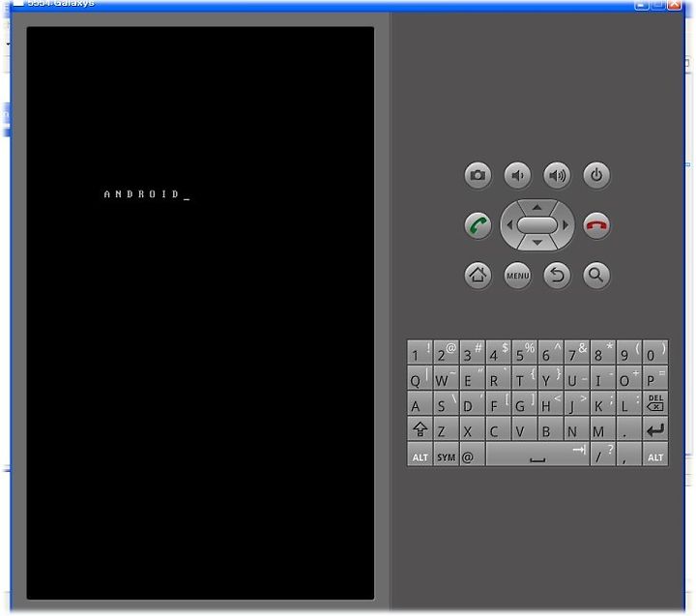The width and height of the screenshot is (696, 616).
Task: Tap the space bar key
Action: (537, 454)
